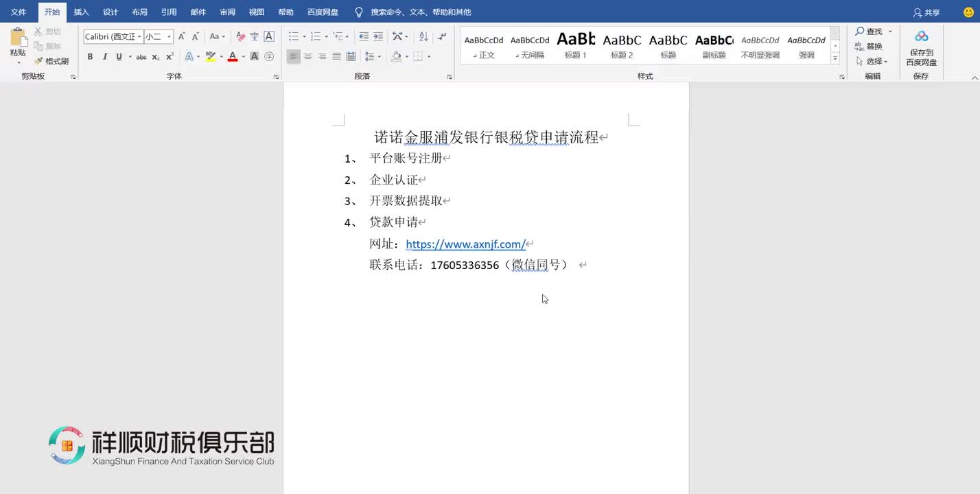
Task: Align text to the left
Action: 294,57
